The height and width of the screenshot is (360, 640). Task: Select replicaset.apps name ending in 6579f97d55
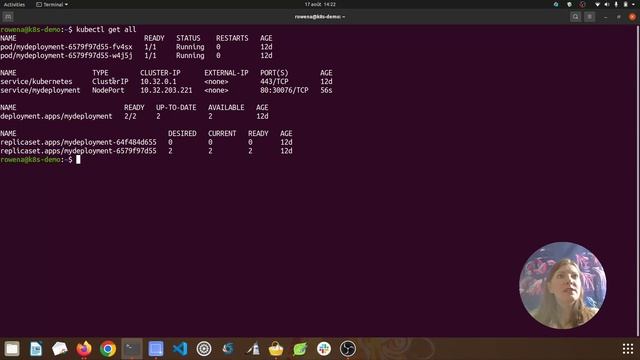[78, 151]
